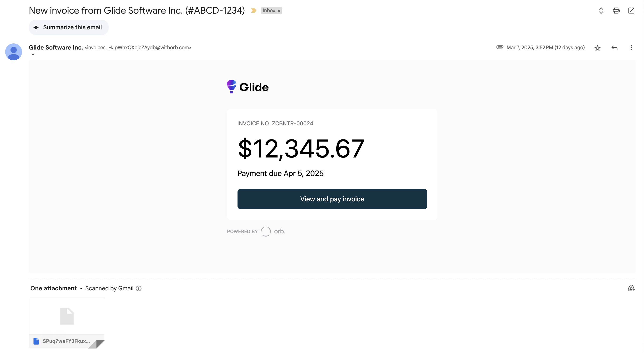Viewport: 644px width, 353px height.
Task: Click the Summarize this email button
Action: (69, 27)
